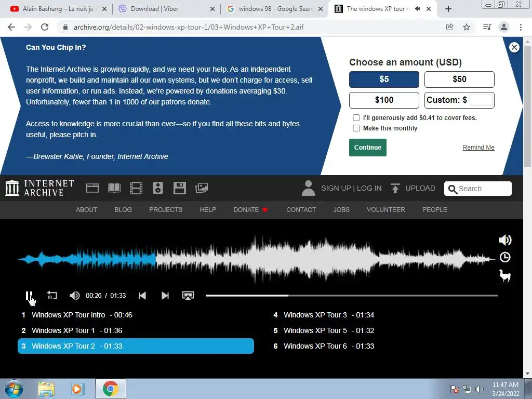The width and height of the screenshot is (532, 399).
Task: Bookmark this page star icon
Action: click(467, 27)
